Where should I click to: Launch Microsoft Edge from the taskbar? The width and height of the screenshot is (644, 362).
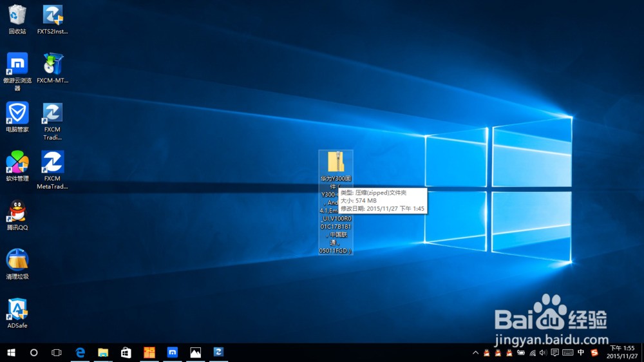coord(80,352)
